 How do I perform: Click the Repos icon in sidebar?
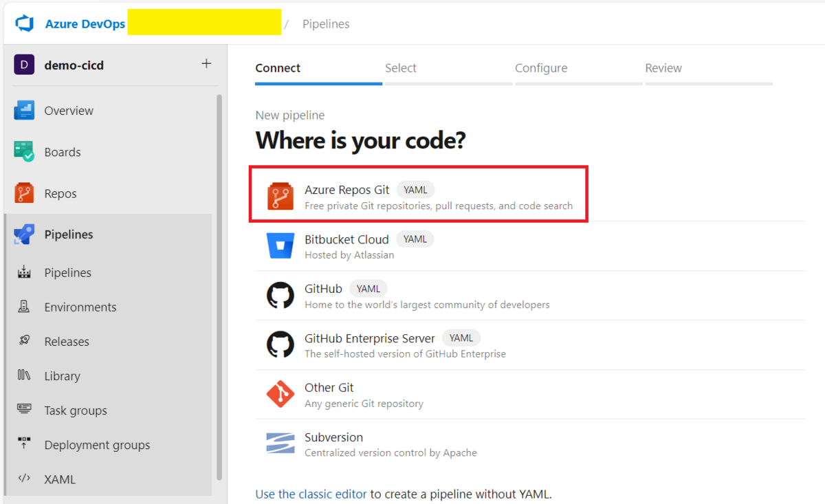(24, 193)
